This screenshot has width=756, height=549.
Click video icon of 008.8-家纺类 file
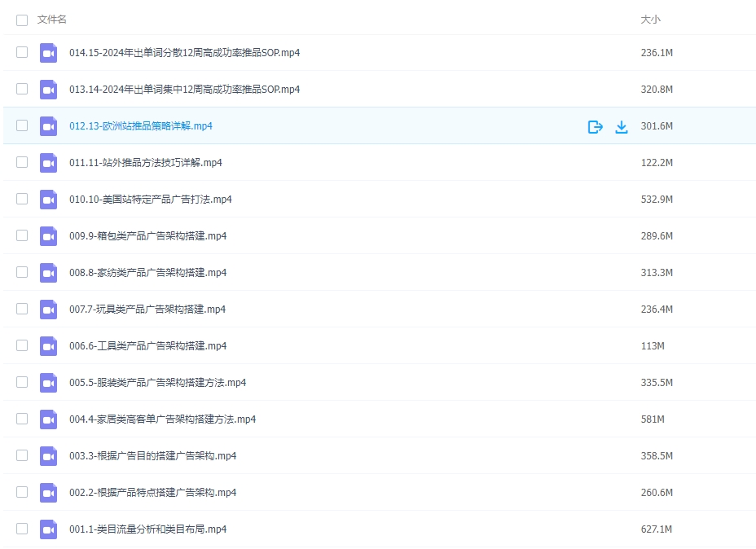48,273
